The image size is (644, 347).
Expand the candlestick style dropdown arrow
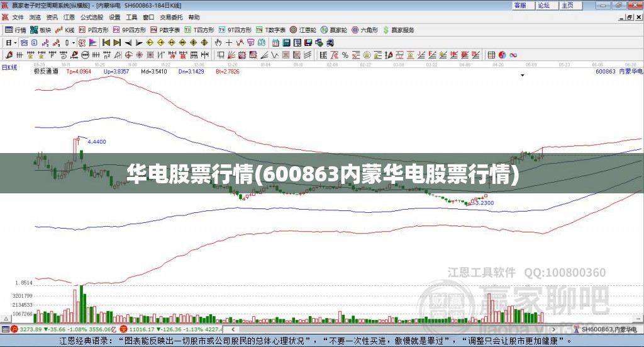coord(74,43)
